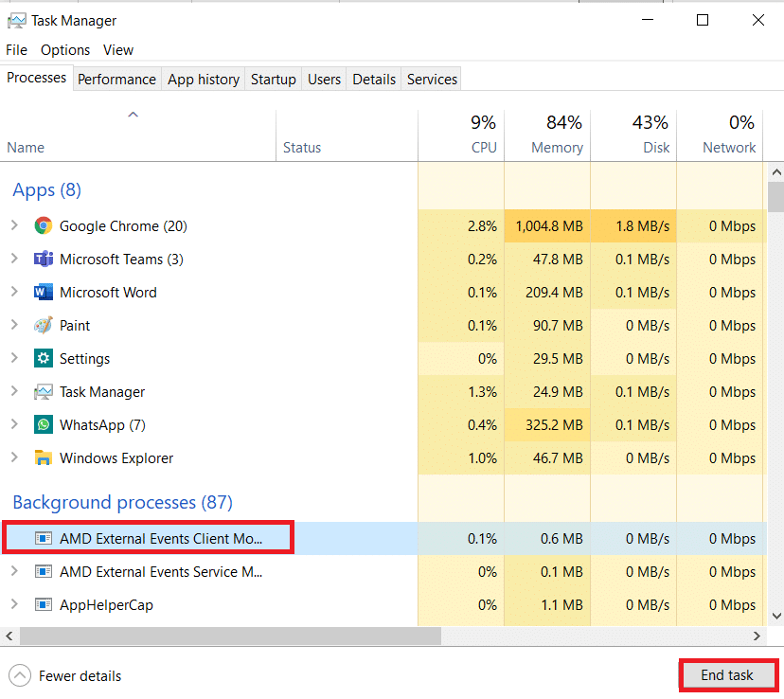Image resolution: width=784 pixels, height=699 pixels.
Task: Select the WhatsApp (7) row name
Action: coord(102,425)
